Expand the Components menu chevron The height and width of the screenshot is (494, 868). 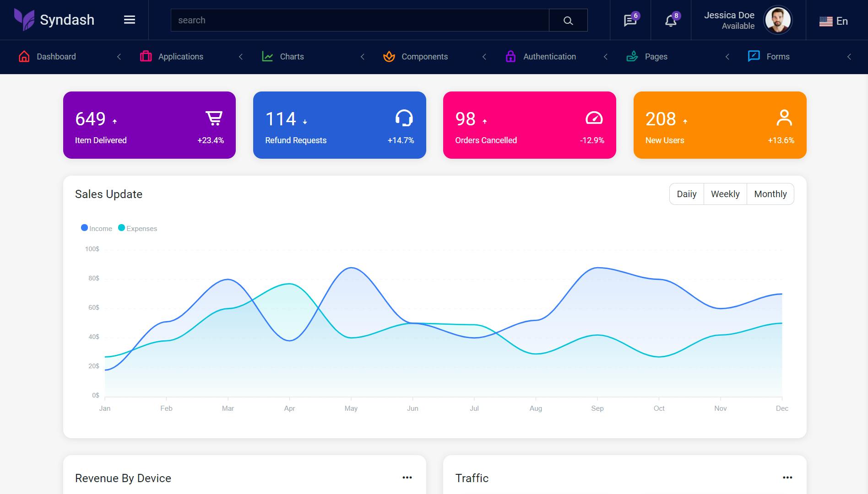click(x=484, y=57)
